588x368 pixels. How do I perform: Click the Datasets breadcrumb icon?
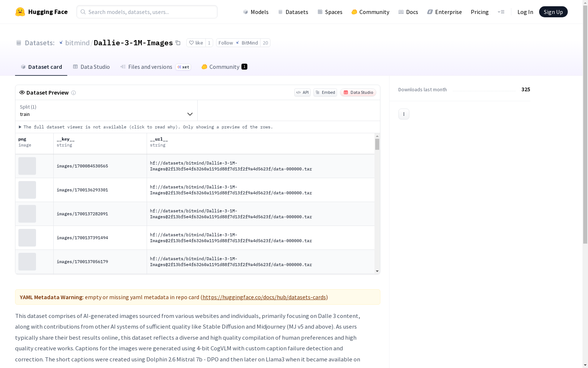19,43
